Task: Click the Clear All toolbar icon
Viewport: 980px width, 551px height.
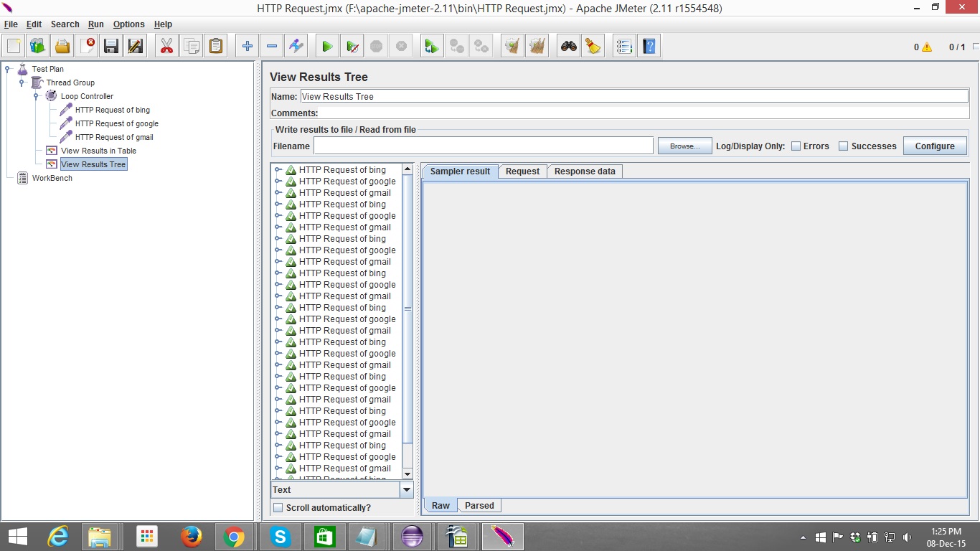Action: click(537, 47)
